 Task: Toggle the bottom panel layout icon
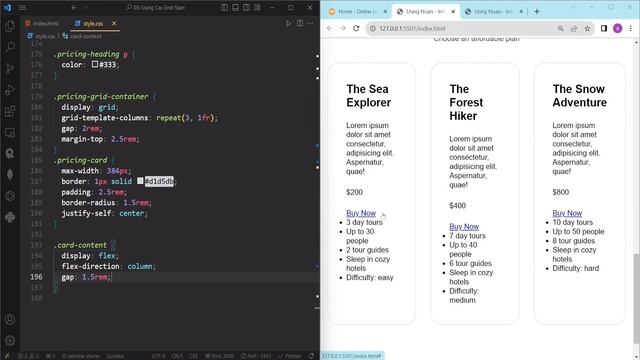(236, 7)
